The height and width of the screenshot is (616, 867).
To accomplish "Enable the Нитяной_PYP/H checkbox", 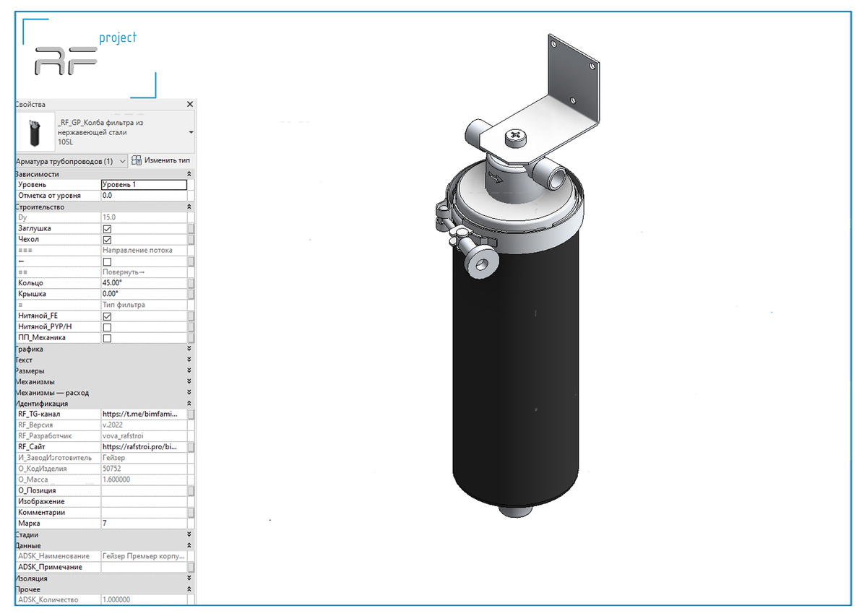I will pos(107,327).
